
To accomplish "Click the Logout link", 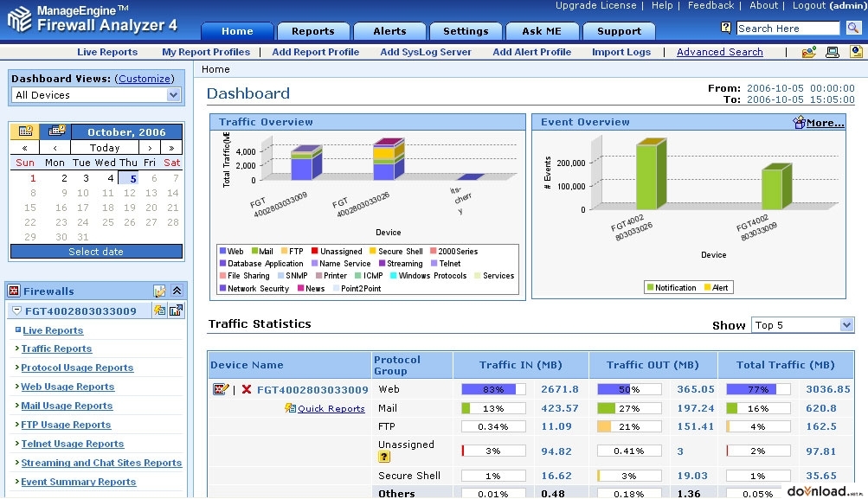I will click(809, 5).
